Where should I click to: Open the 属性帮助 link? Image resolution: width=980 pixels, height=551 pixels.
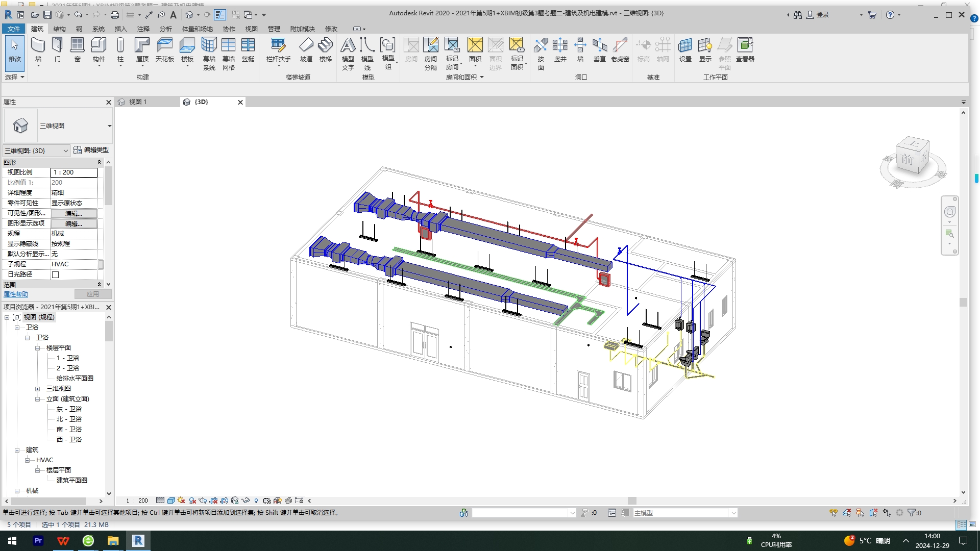click(16, 294)
